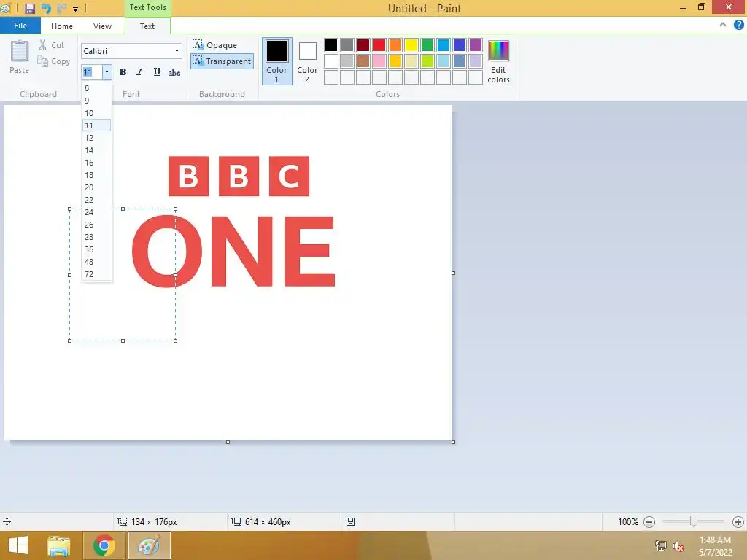This screenshot has width=747, height=560.
Task: Toggle Italic formatting
Action: tap(139, 72)
